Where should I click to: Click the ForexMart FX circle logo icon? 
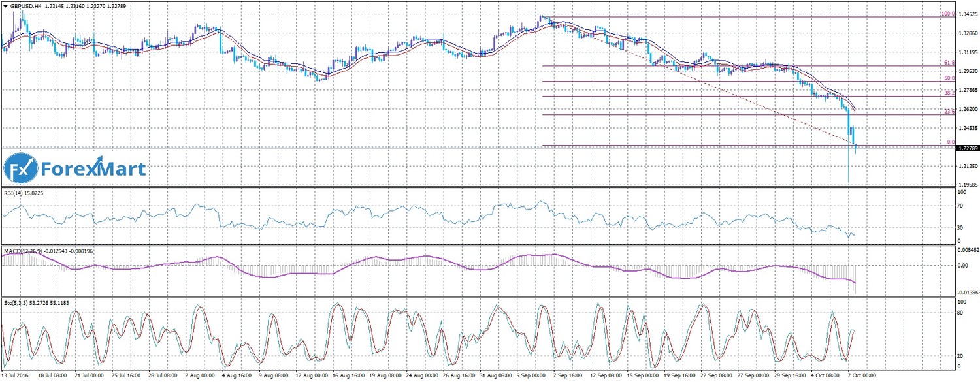pos(20,169)
